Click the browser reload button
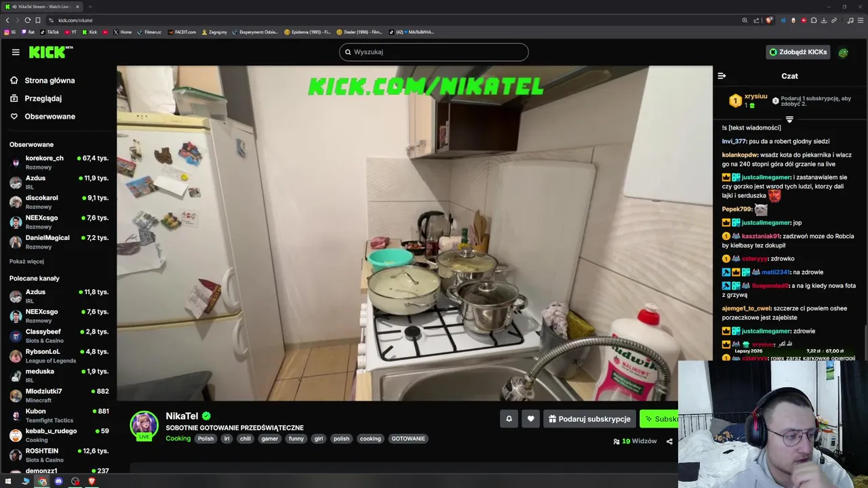The image size is (868, 488). pyautogui.click(x=27, y=20)
